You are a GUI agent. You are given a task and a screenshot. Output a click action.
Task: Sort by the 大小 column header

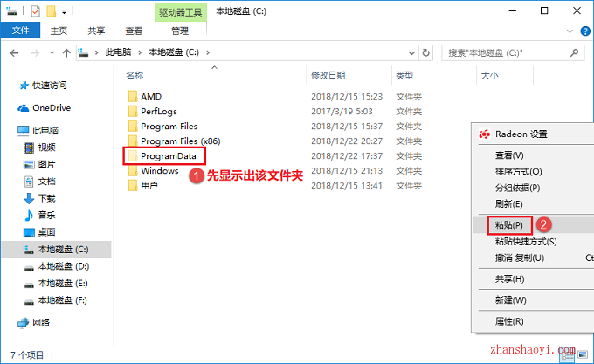point(489,75)
